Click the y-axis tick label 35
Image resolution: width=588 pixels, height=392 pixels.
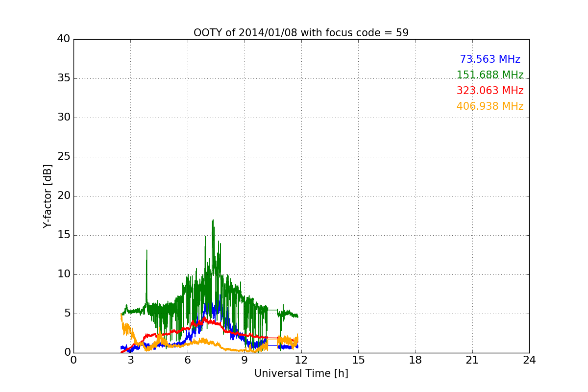(64, 78)
